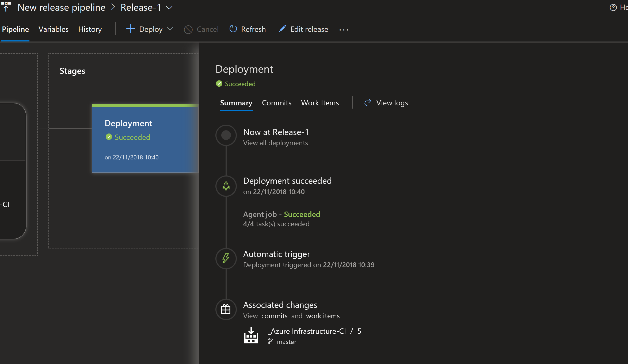Click 'Automatic trigger' heading
Screen dimensions: 628x364
click(276, 254)
